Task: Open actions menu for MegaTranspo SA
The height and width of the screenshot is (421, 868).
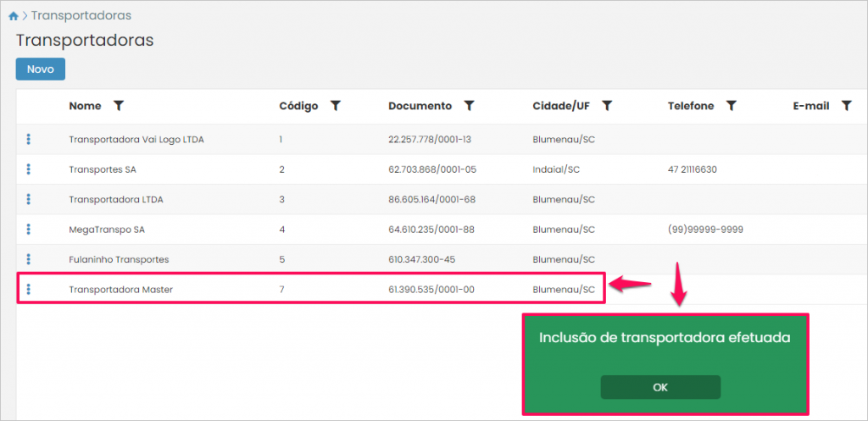Action: pyautogui.click(x=29, y=230)
